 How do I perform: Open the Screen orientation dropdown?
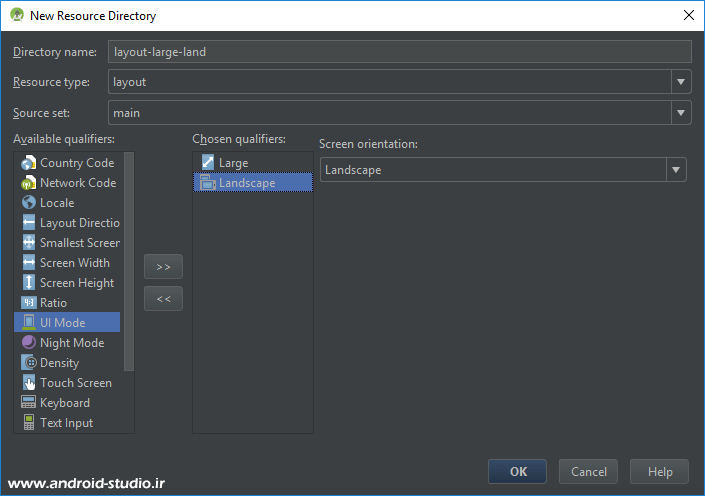676,170
